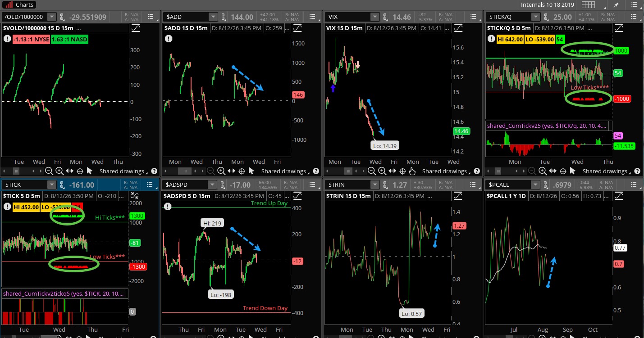This screenshot has width=644, height=338.
Task: Zoom out on the $VOLD chart
Action: tap(50, 171)
